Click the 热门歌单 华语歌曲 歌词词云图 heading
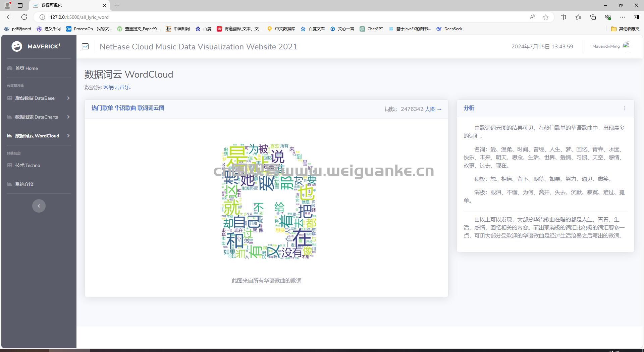The width and height of the screenshot is (644, 352). pyautogui.click(x=128, y=108)
